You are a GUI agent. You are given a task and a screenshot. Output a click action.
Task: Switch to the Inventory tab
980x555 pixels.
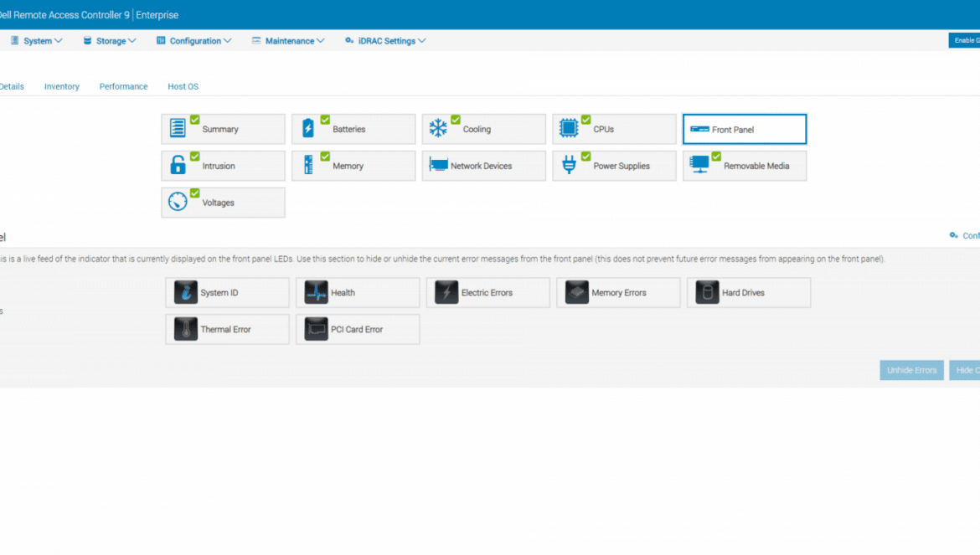(62, 87)
